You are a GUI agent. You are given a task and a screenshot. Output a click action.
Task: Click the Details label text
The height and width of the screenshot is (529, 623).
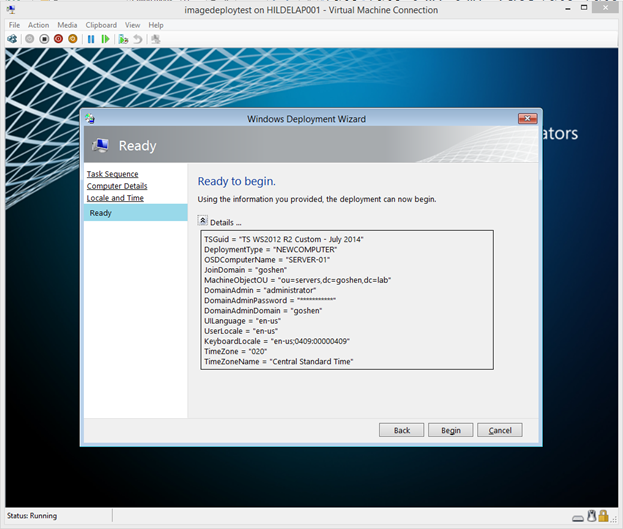(x=225, y=223)
